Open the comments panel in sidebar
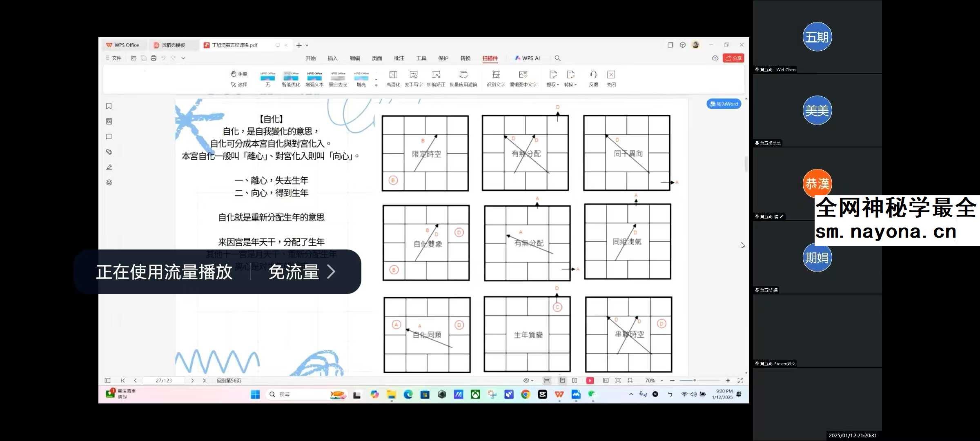The height and width of the screenshot is (441, 980). 109,136
